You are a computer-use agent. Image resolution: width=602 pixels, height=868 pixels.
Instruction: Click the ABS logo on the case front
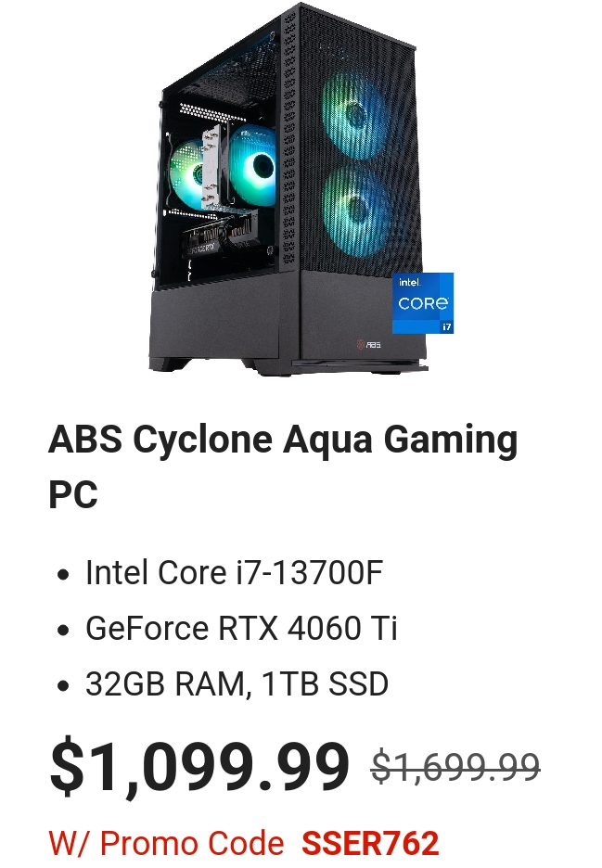pos(369,345)
